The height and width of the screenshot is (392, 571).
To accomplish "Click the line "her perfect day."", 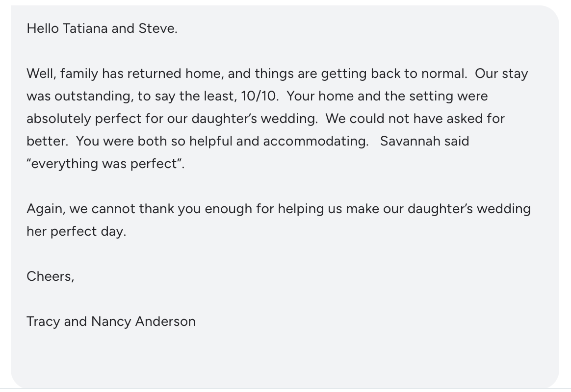I will click(77, 231).
